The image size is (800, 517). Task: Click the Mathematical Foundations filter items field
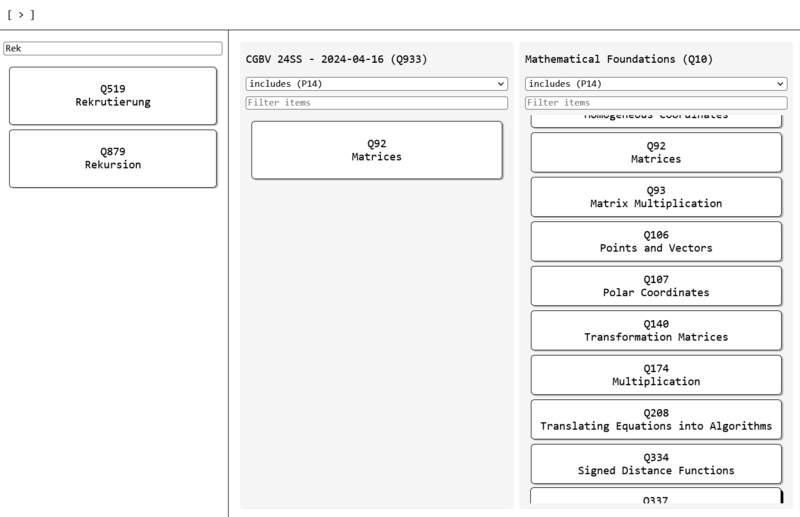coord(656,102)
